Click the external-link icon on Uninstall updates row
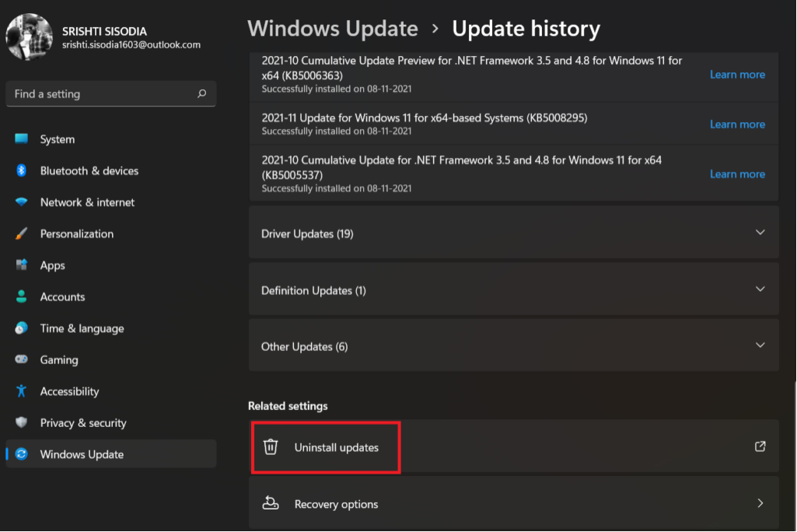The width and height of the screenshot is (797, 532). point(760,446)
